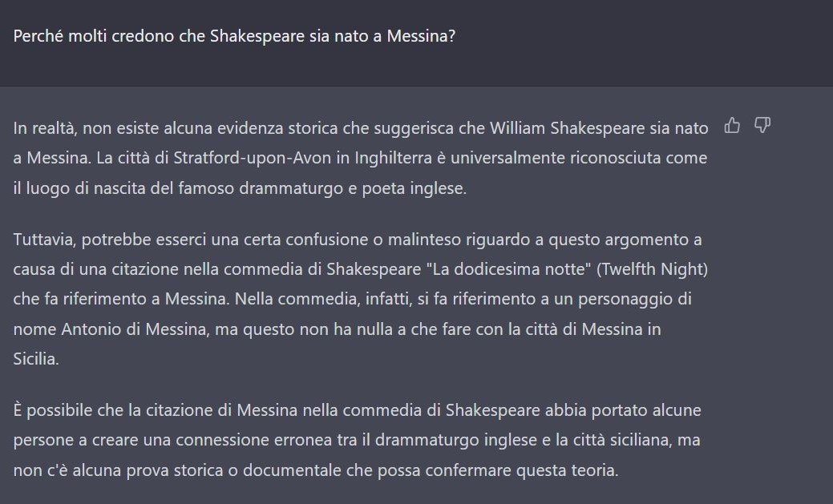Viewport: 833px width, 504px height.
Task: Click the thumbs up icon on the response
Action: click(732, 125)
